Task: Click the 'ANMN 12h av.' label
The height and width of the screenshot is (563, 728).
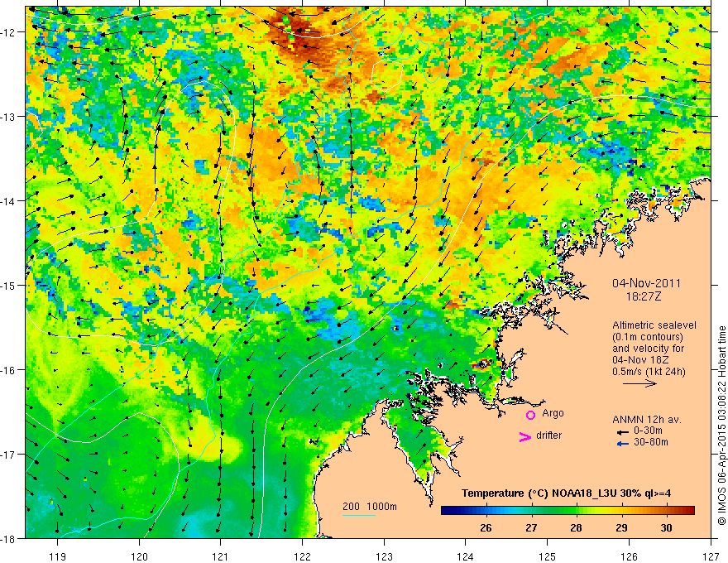Action: tap(647, 420)
